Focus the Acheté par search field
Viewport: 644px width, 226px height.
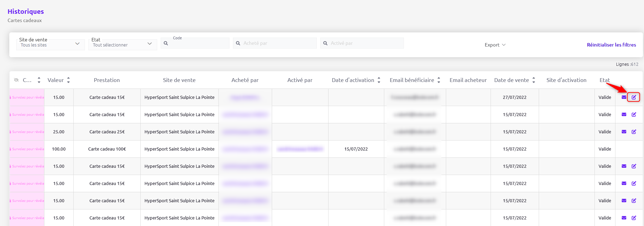[275, 43]
